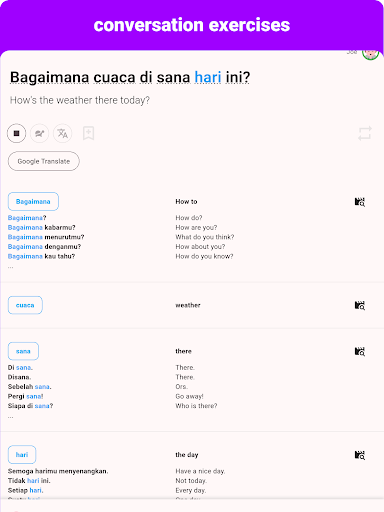Expand more sana examples via ellipsis
The image size is (384, 512).
11,416
